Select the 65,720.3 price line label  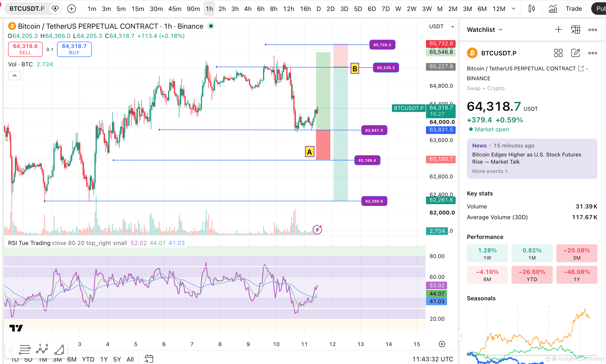[382, 45]
